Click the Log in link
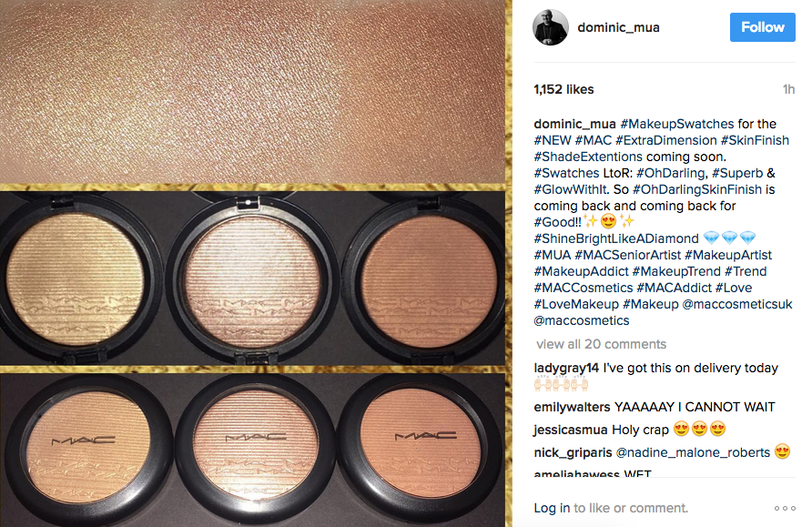The width and height of the screenshot is (812, 527). [x=552, y=509]
